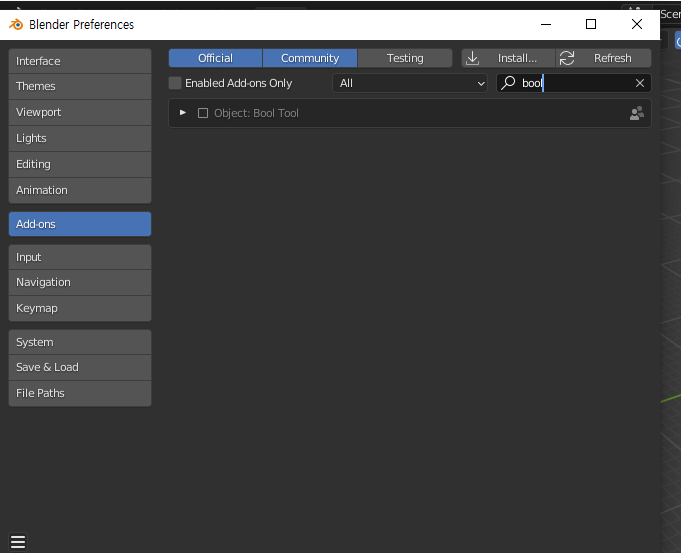Open the hamburger preferences menu
This screenshot has width=681, height=553.
(x=18, y=542)
